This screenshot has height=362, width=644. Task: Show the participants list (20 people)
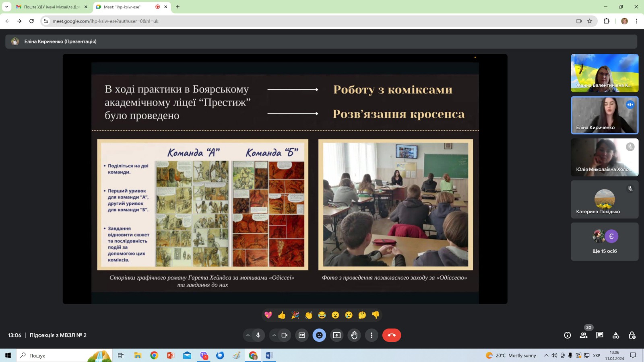click(x=584, y=335)
